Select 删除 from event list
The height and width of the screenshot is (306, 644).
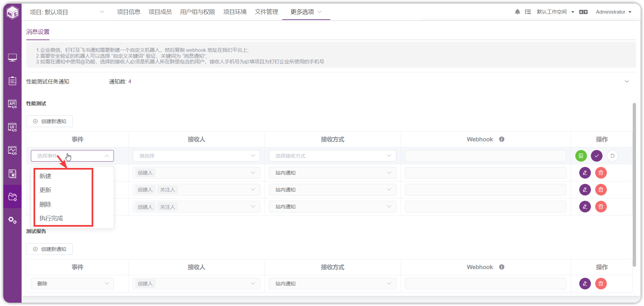45,204
